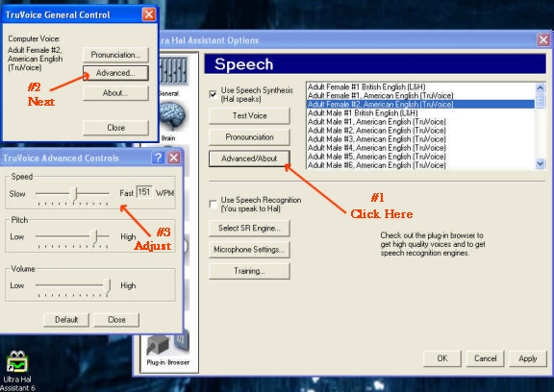
Task: Uncheck Use Speech Synthesis checkbox
Action: click(x=214, y=94)
